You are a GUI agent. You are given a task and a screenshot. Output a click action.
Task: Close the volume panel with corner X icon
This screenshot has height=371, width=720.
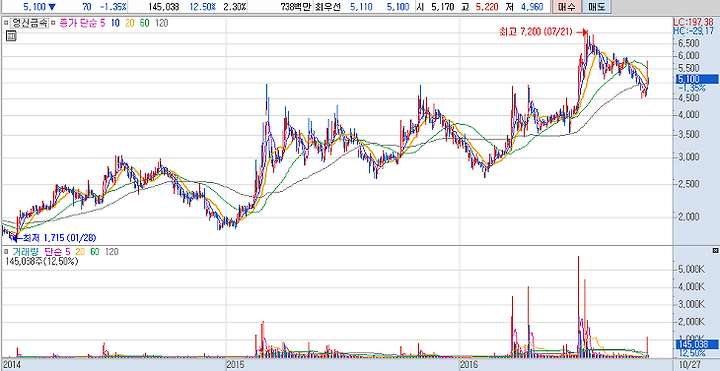pos(715,251)
